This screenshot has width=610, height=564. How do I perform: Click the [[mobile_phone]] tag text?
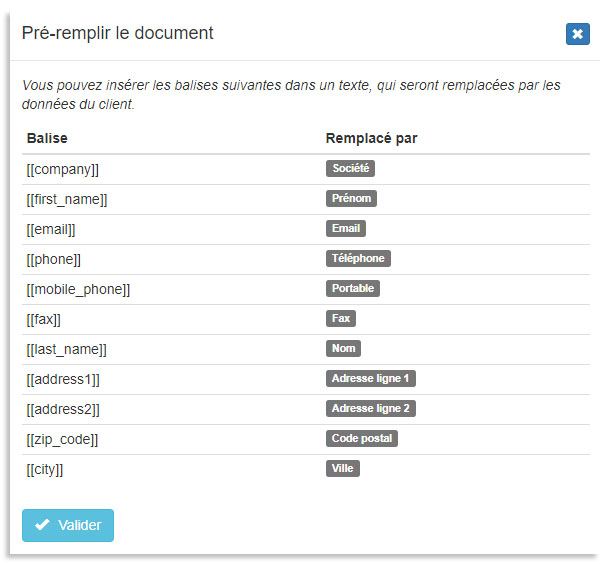point(78,289)
